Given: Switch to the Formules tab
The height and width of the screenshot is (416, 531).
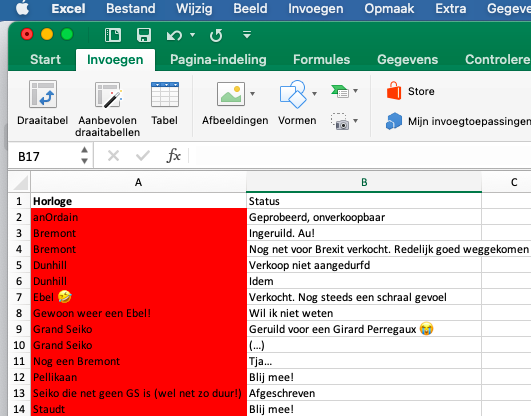Looking at the screenshot, I should point(321,60).
